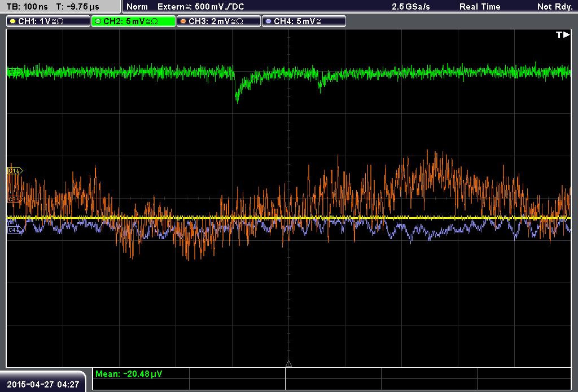
Task: Click the C3 ground level marker
Action: click(x=15, y=199)
